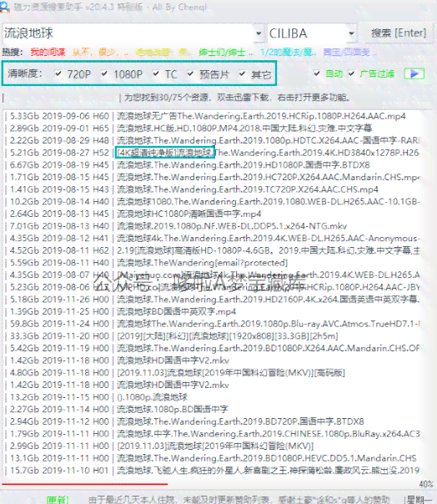Select the 5.42Gb BD1080P.X264.AAC row
The height and width of the screenshot is (504, 437).
coord(212,348)
